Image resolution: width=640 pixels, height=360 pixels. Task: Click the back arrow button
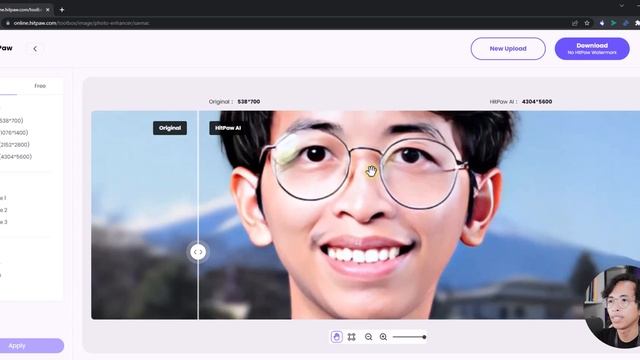(x=35, y=49)
